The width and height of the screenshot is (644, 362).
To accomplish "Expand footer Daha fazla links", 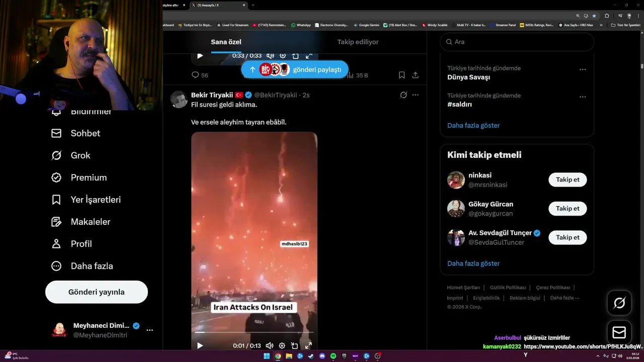I will 565,298.
